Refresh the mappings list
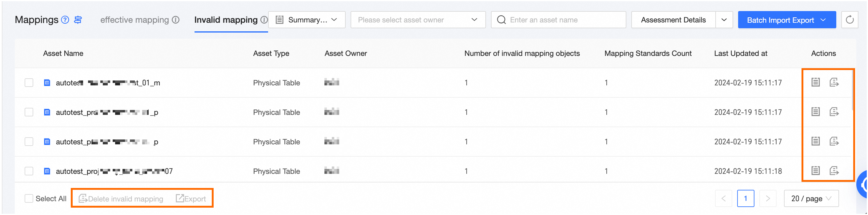 [850, 20]
